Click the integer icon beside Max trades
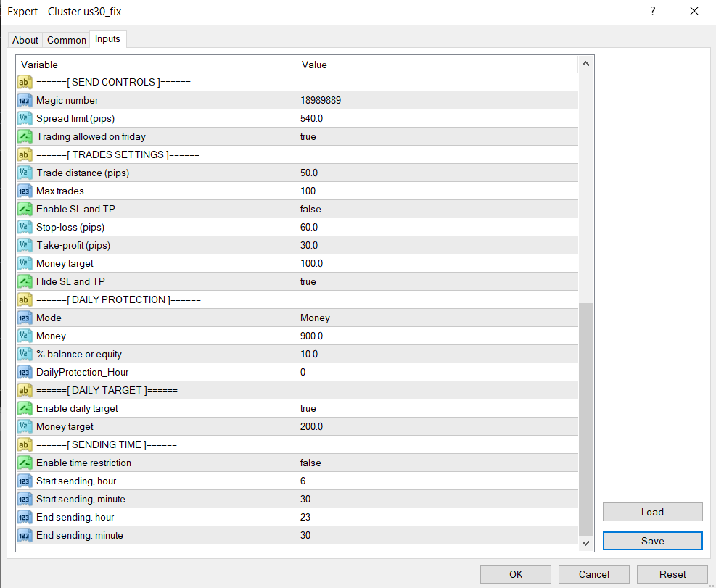 pyautogui.click(x=25, y=191)
